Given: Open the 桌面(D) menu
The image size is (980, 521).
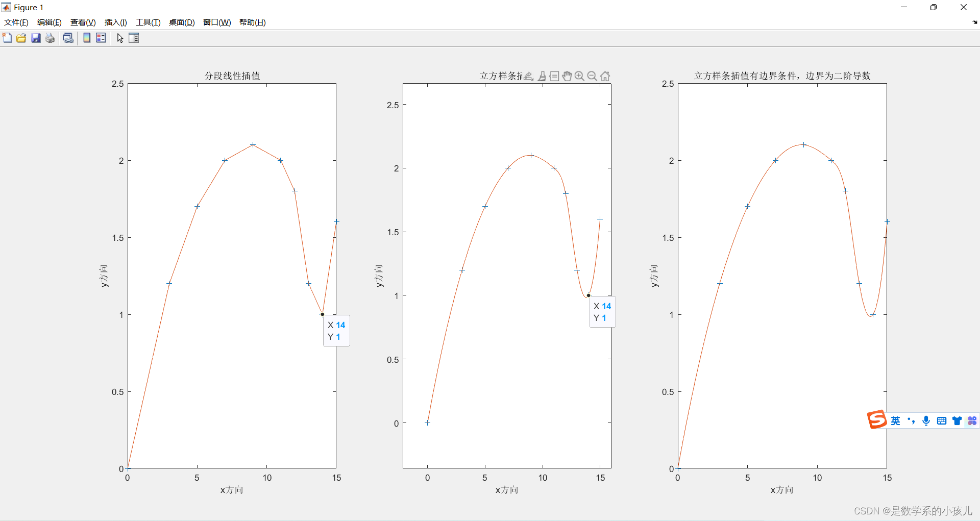Looking at the screenshot, I should (x=182, y=22).
